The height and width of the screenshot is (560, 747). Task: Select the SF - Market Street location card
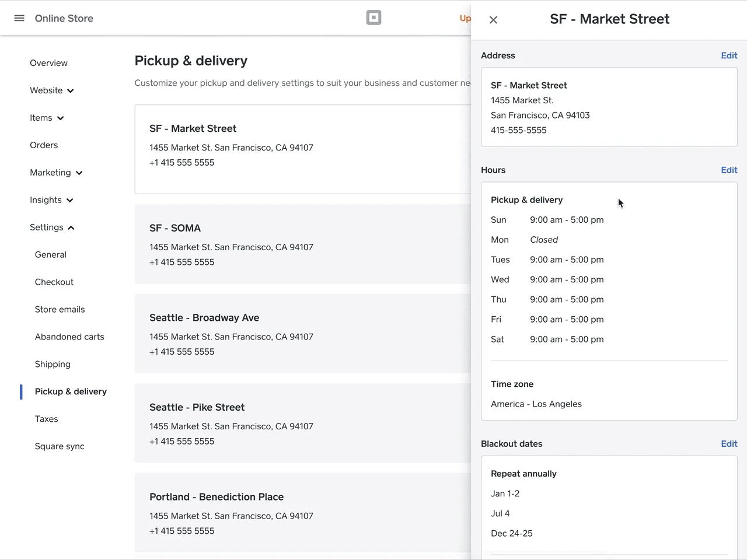pos(303,149)
